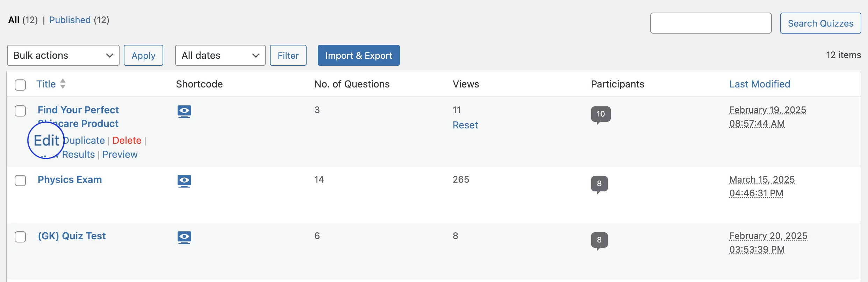Open (GK) Quiz Test participants bubble
The image size is (868, 282).
(x=599, y=241)
